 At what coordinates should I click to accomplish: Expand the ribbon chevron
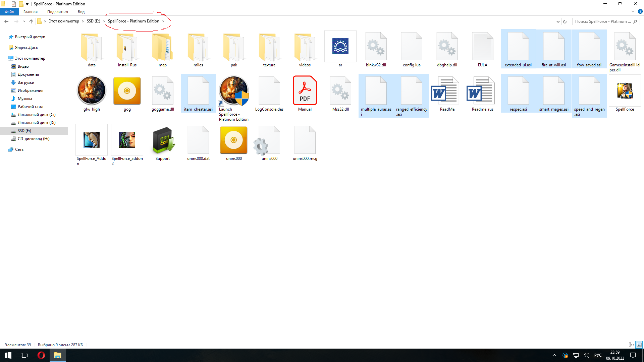[633, 12]
